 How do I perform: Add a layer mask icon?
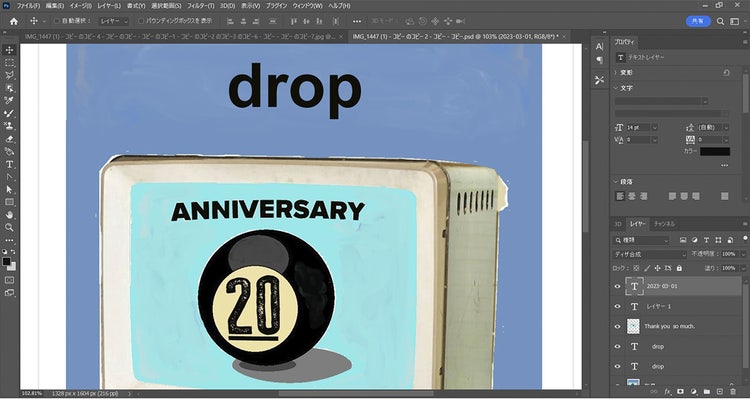pyautogui.click(x=681, y=391)
